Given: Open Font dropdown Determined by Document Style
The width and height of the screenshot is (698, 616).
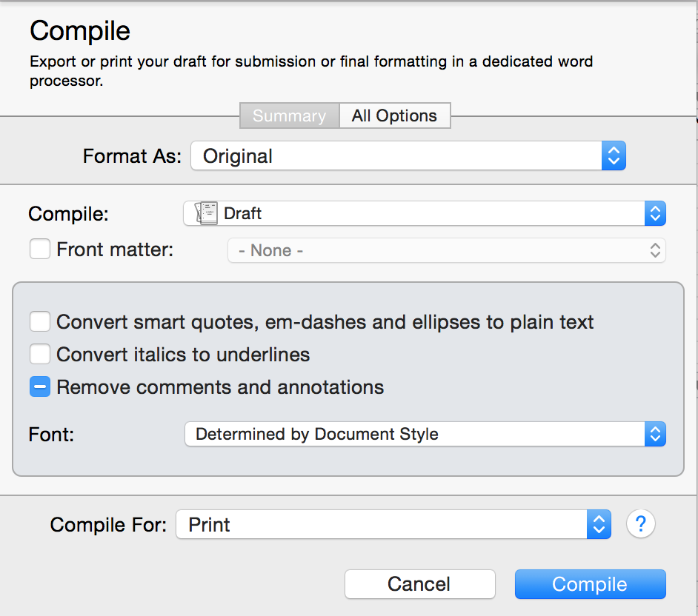Looking at the screenshot, I should click(x=413, y=434).
